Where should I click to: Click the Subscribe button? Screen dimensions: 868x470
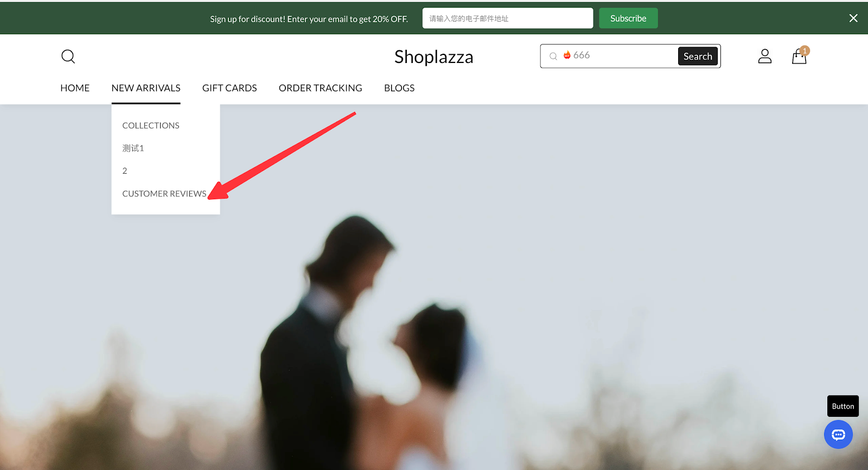628,18
